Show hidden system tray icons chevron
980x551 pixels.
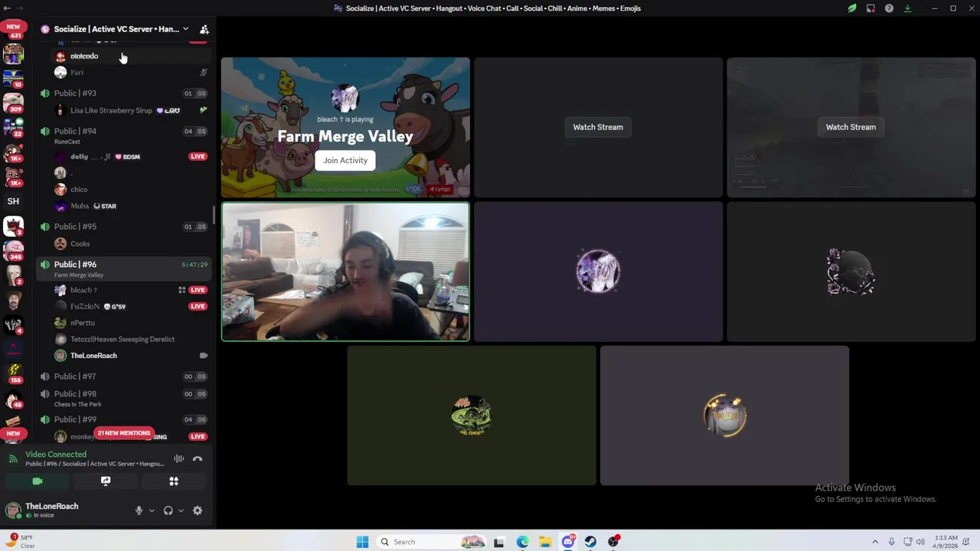coord(874,542)
